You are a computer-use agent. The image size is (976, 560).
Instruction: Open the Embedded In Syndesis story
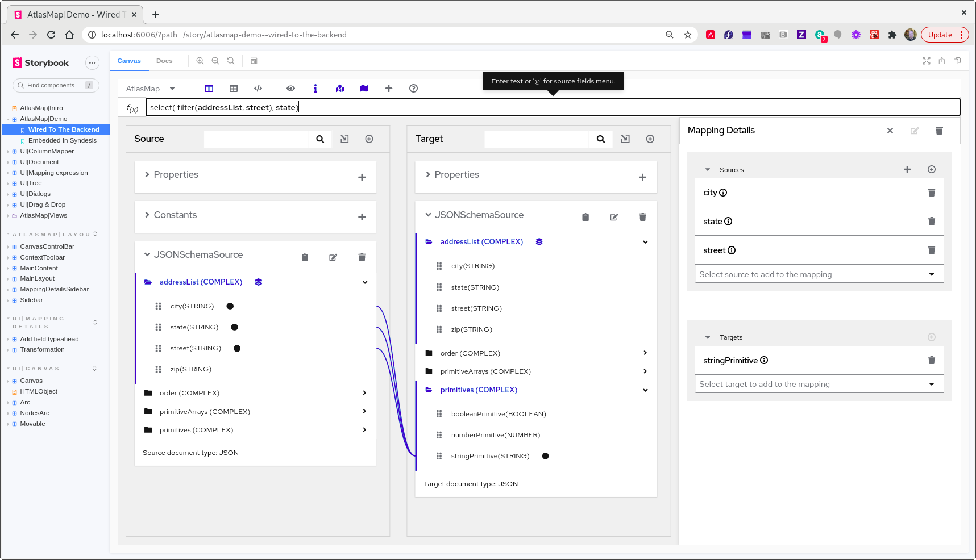[63, 140]
